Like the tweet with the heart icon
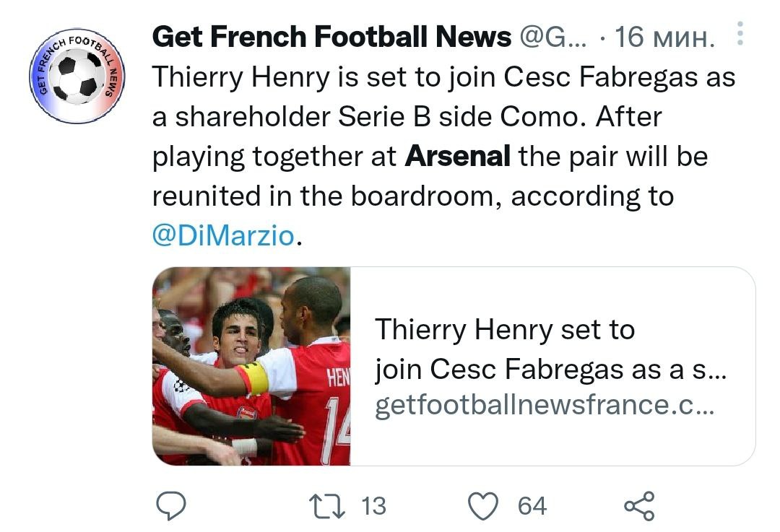The width and height of the screenshot is (780, 532). coord(482,505)
